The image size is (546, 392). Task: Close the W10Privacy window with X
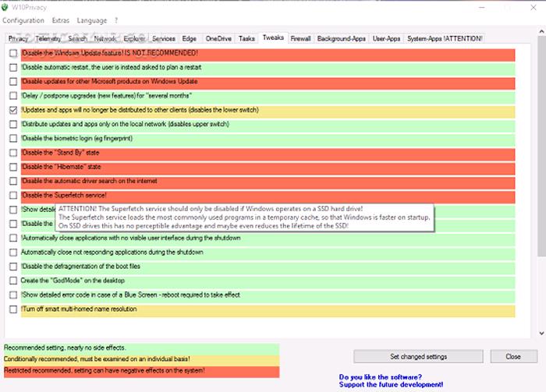pyautogui.click(x=534, y=7)
